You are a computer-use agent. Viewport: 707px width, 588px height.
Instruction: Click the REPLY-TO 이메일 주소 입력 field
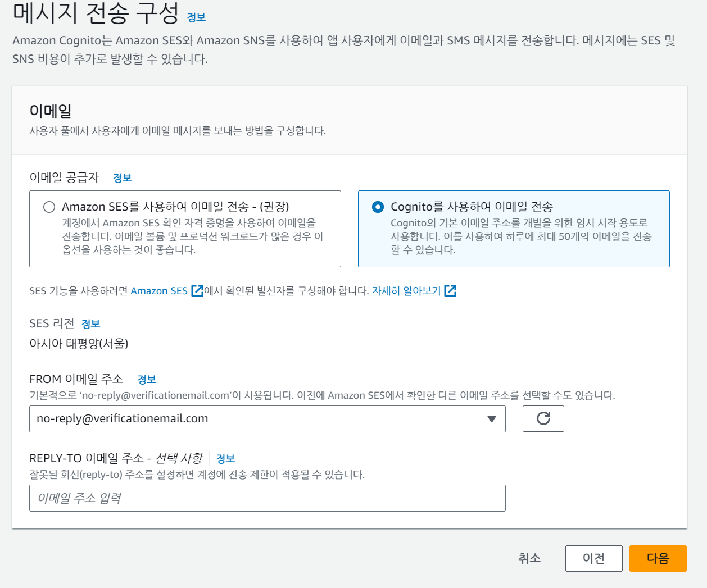click(x=268, y=498)
